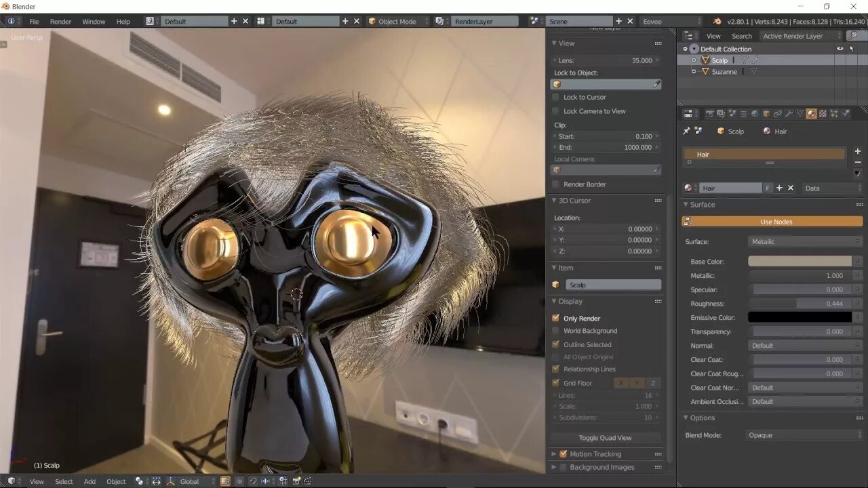Open the Blend Mode Opaque dropdown

coord(804,435)
